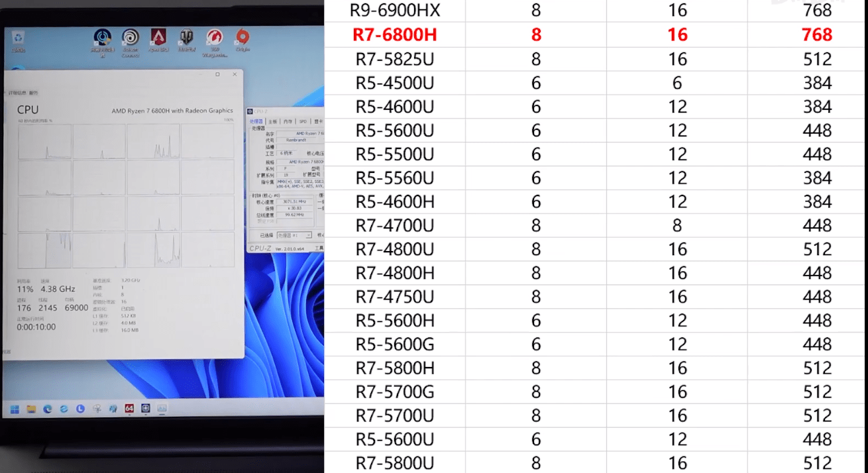Viewport: 868px width, 473px height.
Task: Open the performance monitor icon in the taskbar
Action: 161,408
